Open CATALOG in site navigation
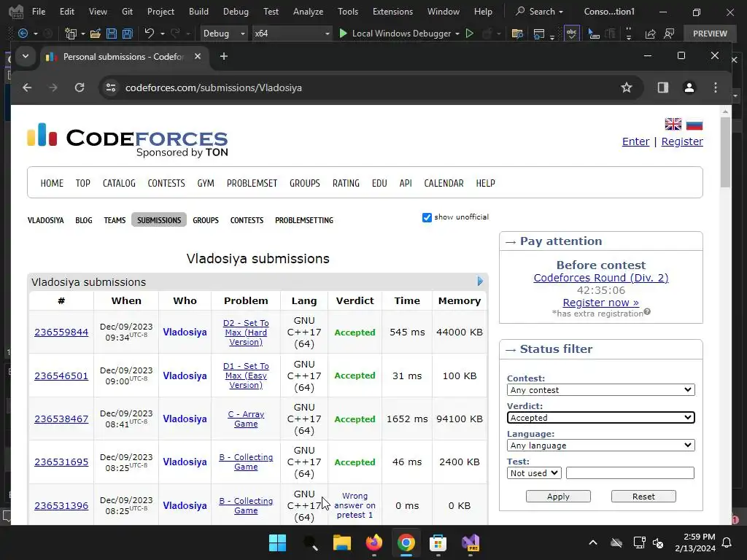 pyautogui.click(x=119, y=183)
